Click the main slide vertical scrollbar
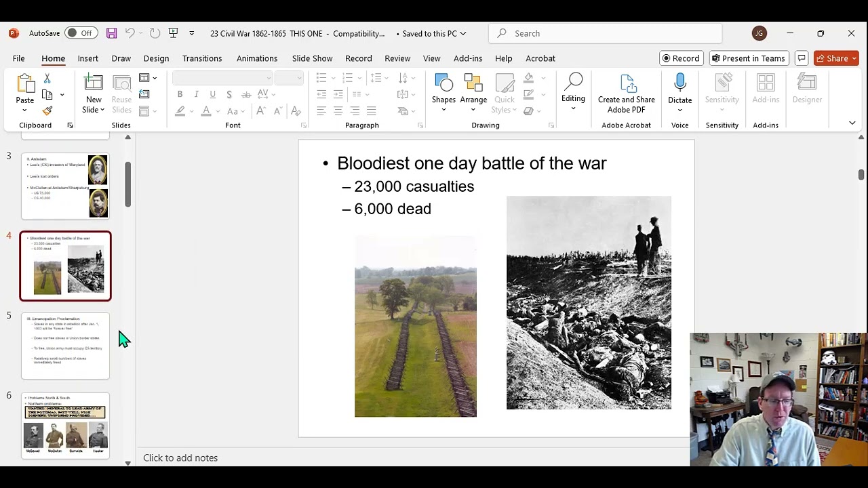 coord(861,175)
